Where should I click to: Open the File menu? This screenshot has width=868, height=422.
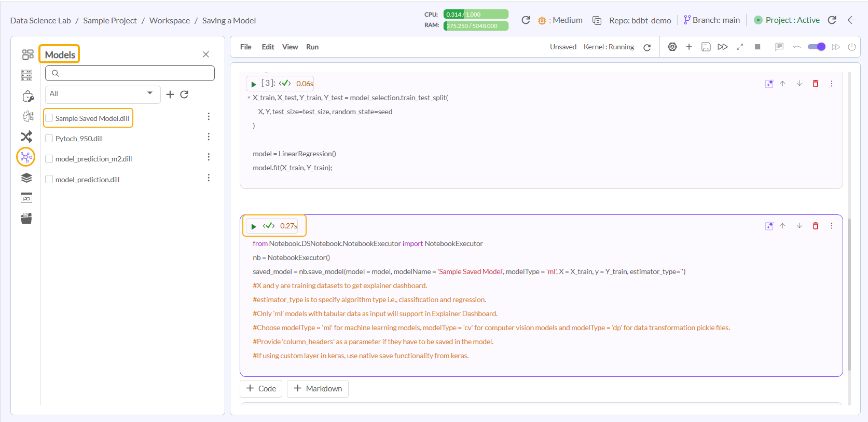coord(245,47)
